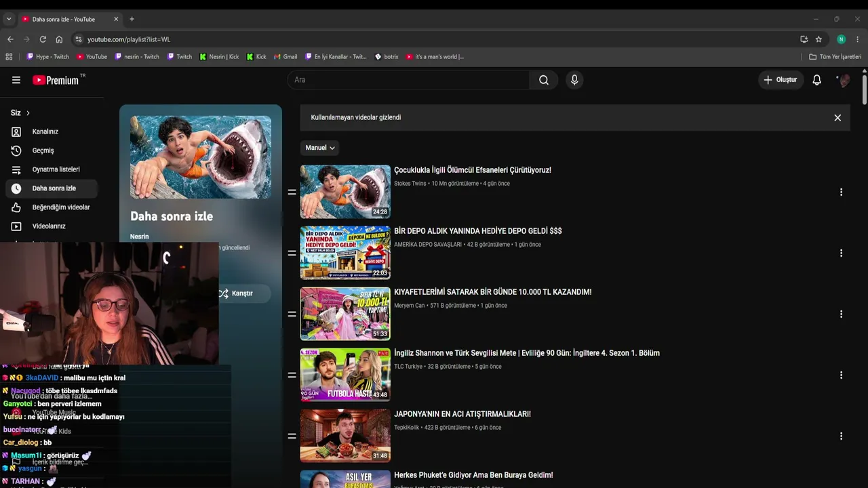Open a new browser tab
Image resolution: width=868 pixels, height=488 pixels.
click(x=132, y=19)
